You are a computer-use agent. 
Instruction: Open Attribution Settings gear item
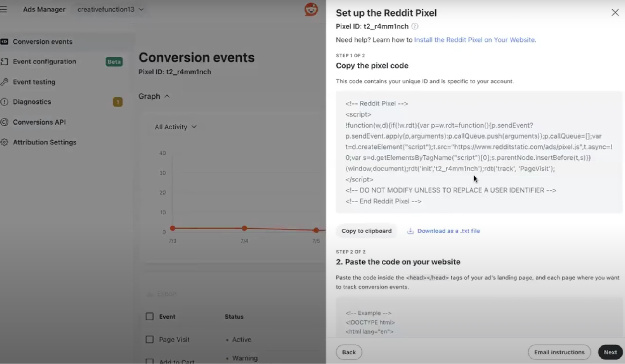(x=5, y=142)
